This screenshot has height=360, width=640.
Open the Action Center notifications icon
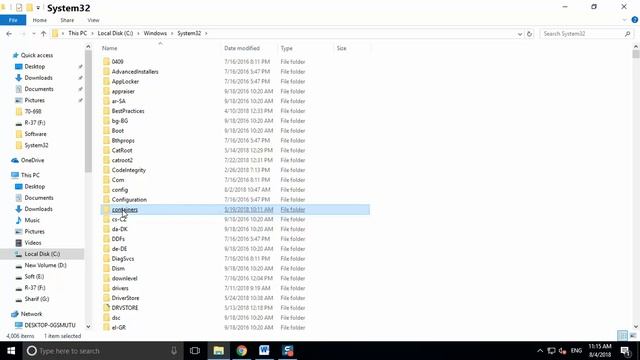(x=626, y=351)
